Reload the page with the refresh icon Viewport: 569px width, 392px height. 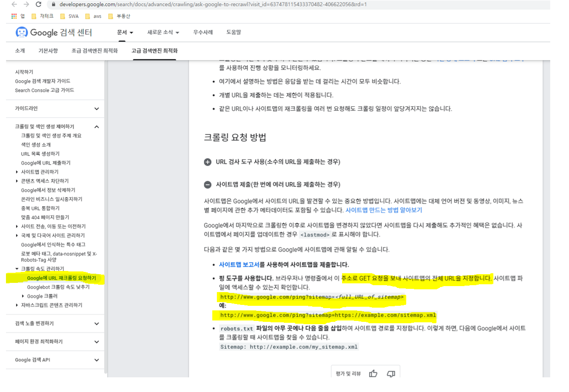[x=38, y=4]
